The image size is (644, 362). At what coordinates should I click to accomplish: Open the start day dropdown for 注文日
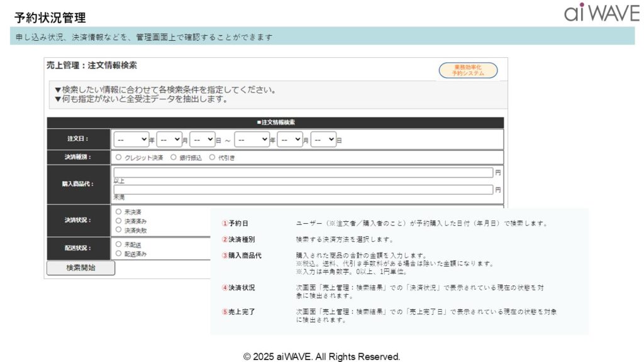click(203, 140)
